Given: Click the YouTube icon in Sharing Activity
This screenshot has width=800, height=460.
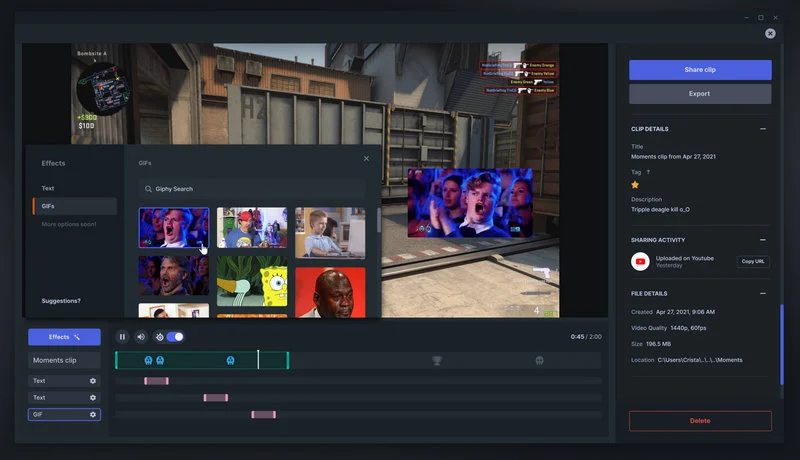Looking at the screenshot, I should [x=640, y=262].
